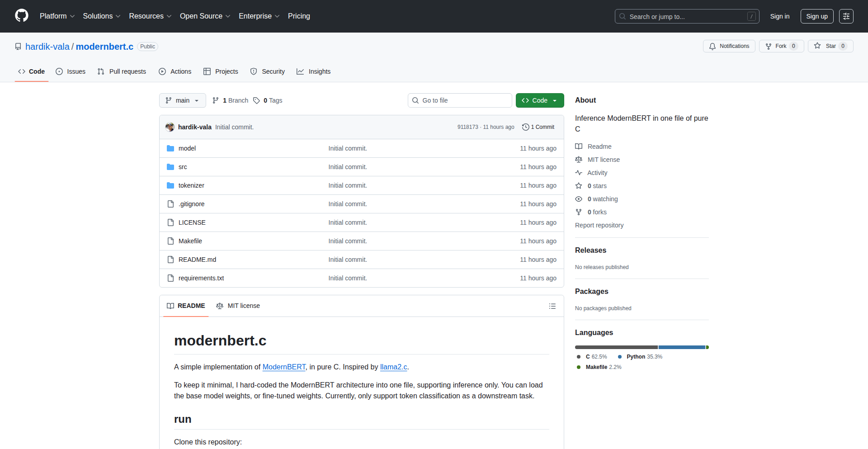The image size is (868, 449).
Task: Click the model folder icon
Action: point(170,148)
